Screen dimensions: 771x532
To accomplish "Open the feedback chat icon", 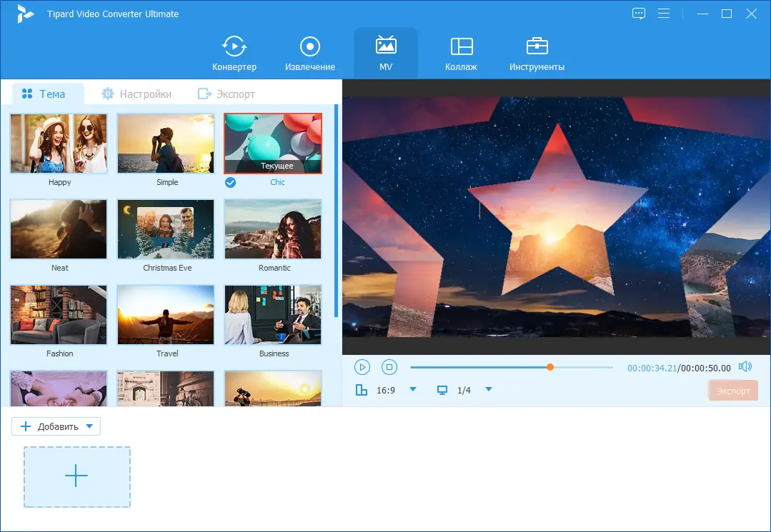I will 638,14.
